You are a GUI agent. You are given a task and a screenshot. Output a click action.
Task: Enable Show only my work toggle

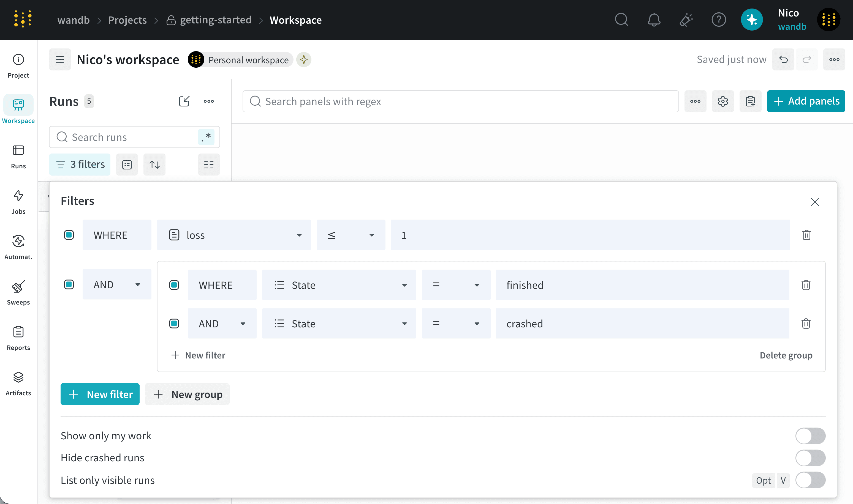coord(810,436)
